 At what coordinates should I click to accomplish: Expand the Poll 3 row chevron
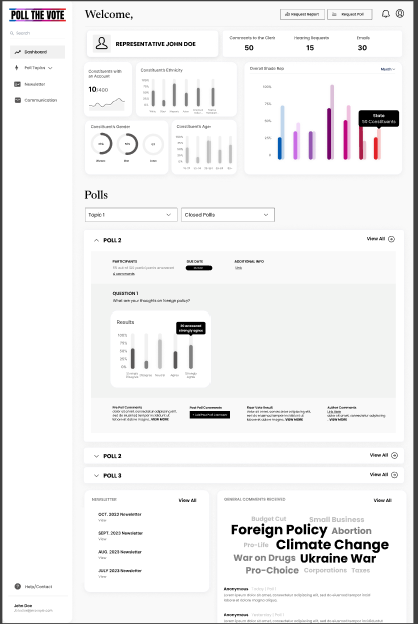96,476
